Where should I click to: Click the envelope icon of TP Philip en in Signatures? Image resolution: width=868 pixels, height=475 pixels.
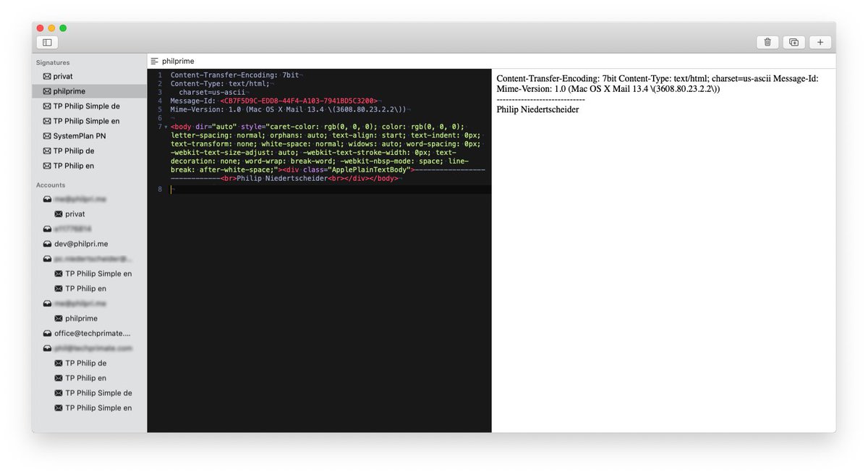tap(47, 166)
